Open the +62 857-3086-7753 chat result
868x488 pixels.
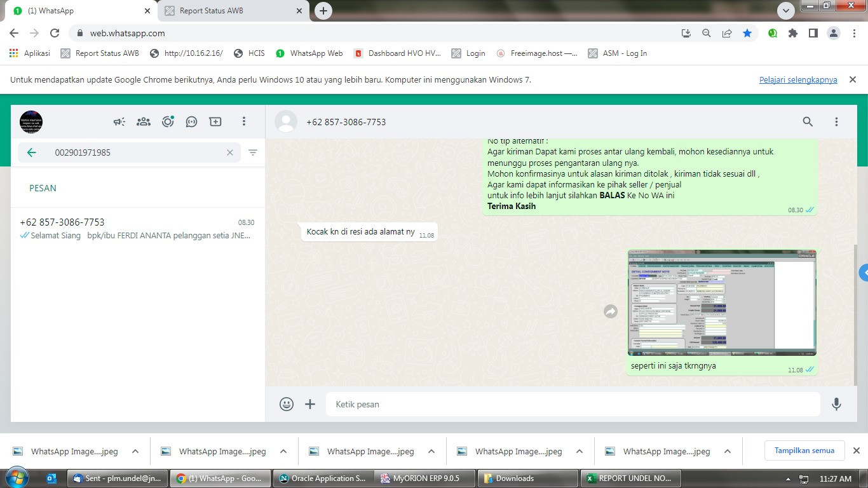point(137,229)
